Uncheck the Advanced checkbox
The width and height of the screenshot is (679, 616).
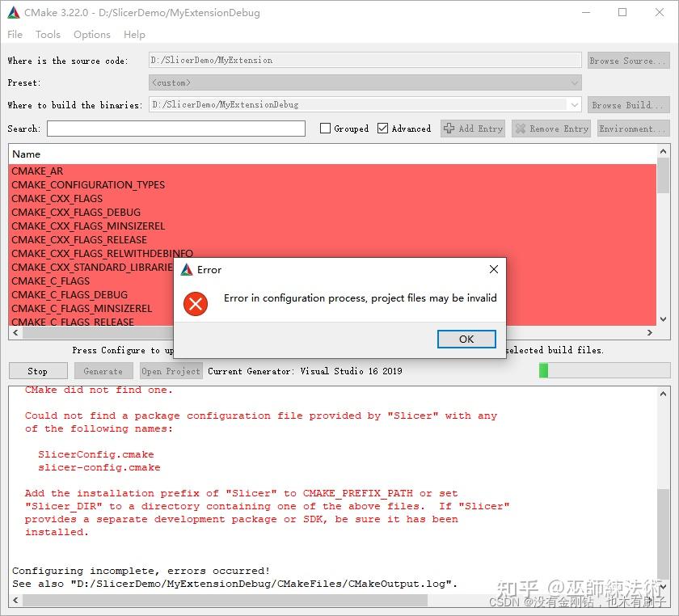coord(382,129)
